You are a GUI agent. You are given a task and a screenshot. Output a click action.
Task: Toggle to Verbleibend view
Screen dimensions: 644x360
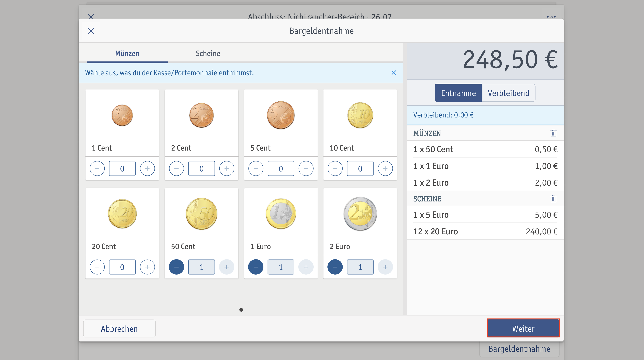[x=508, y=93]
